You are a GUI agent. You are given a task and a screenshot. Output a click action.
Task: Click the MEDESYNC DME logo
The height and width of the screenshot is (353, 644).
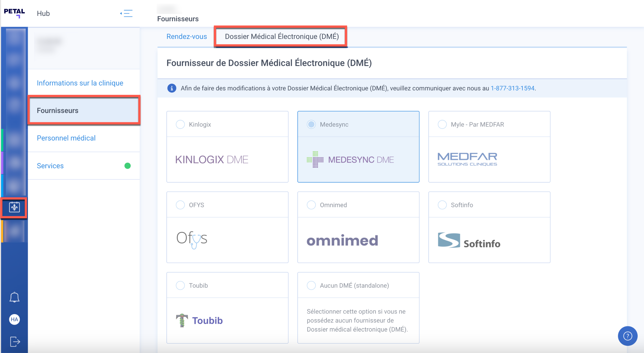[x=350, y=159]
